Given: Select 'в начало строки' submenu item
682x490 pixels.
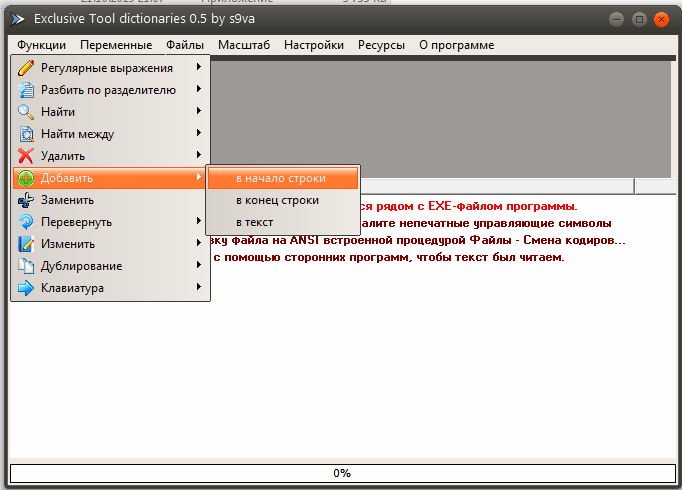Looking at the screenshot, I should pyautogui.click(x=281, y=178).
